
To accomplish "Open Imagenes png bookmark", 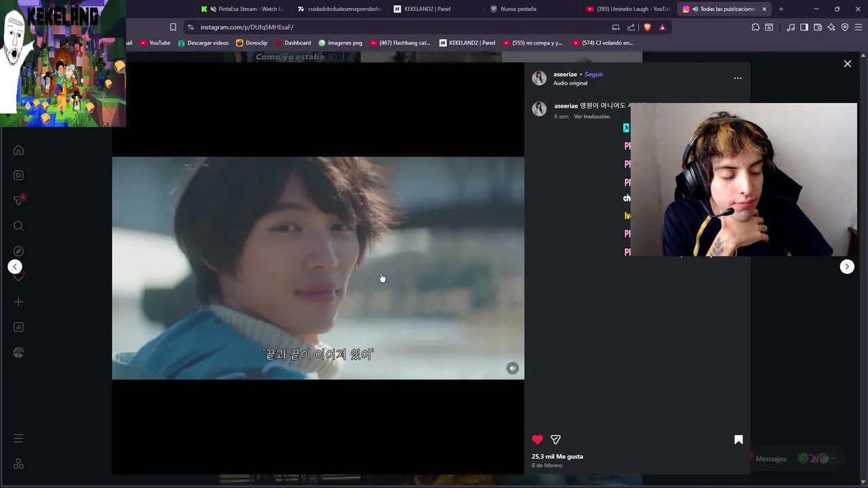I will pos(340,43).
